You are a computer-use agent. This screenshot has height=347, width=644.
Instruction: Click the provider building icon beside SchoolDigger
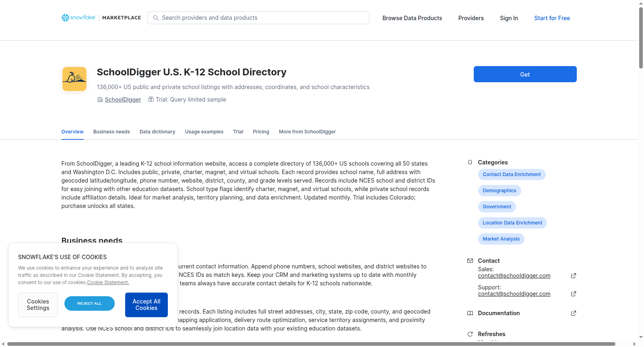coord(100,100)
